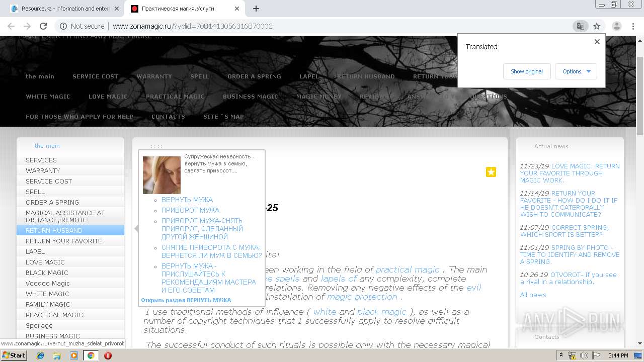Open ПРИВОРОТ МУЖА link in popup

(x=190, y=210)
